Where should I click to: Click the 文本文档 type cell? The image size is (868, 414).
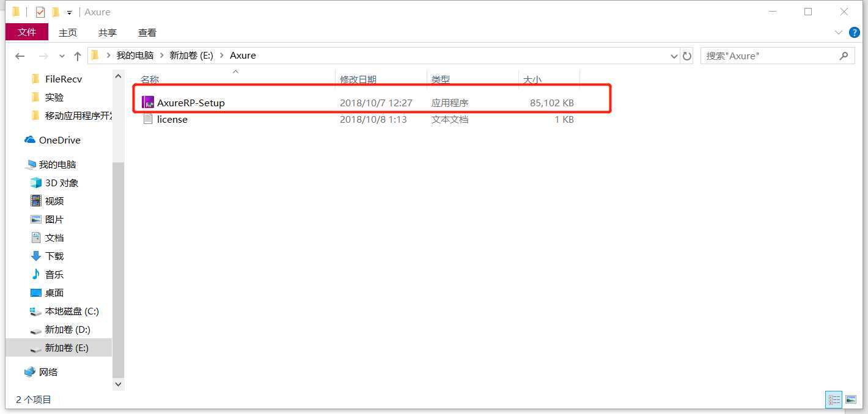click(x=450, y=120)
